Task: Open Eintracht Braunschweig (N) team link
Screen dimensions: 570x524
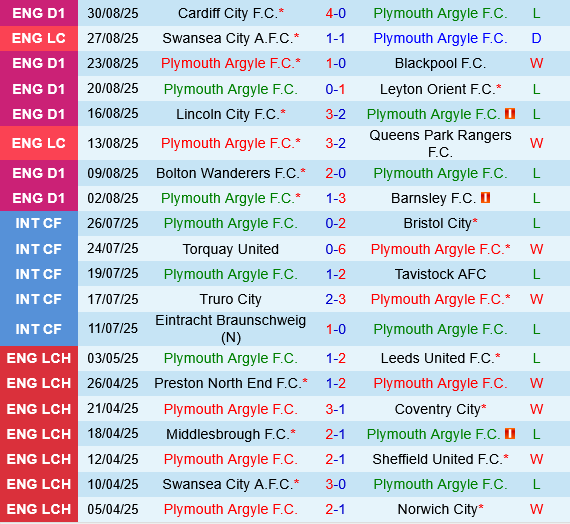Action: coord(230,329)
